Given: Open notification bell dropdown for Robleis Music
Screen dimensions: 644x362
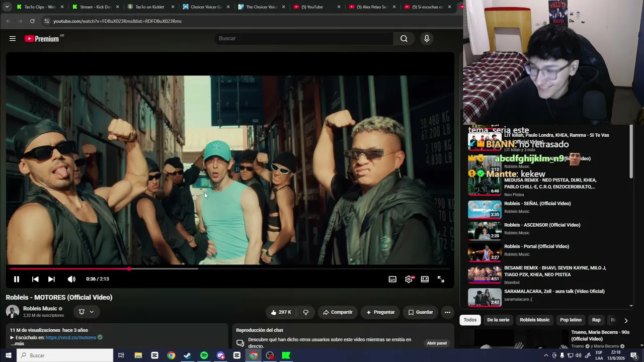Looking at the screenshot, I should [x=86, y=312].
